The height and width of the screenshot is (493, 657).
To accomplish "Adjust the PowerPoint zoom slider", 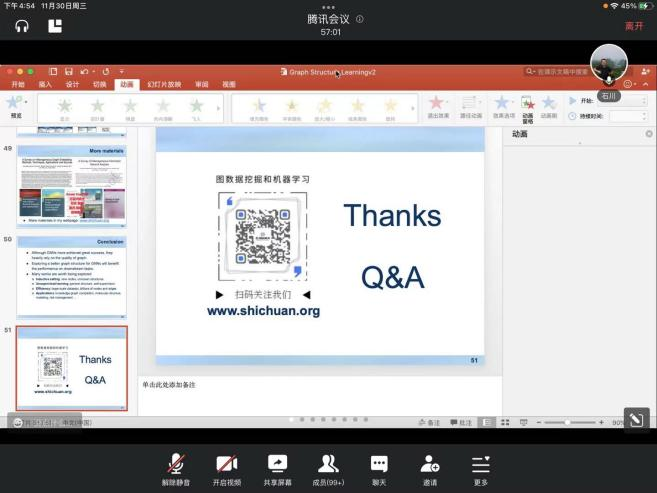I will tap(567, 423).
